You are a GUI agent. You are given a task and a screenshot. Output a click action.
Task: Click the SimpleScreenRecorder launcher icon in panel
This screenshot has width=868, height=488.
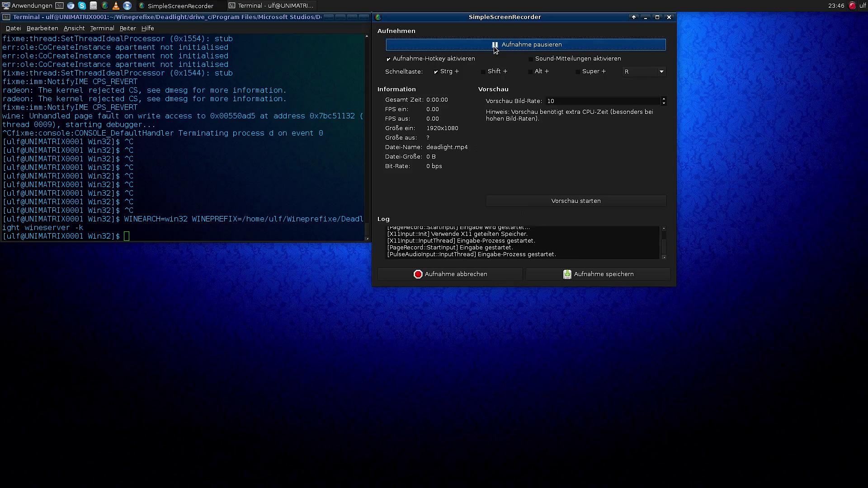(104, 6)
